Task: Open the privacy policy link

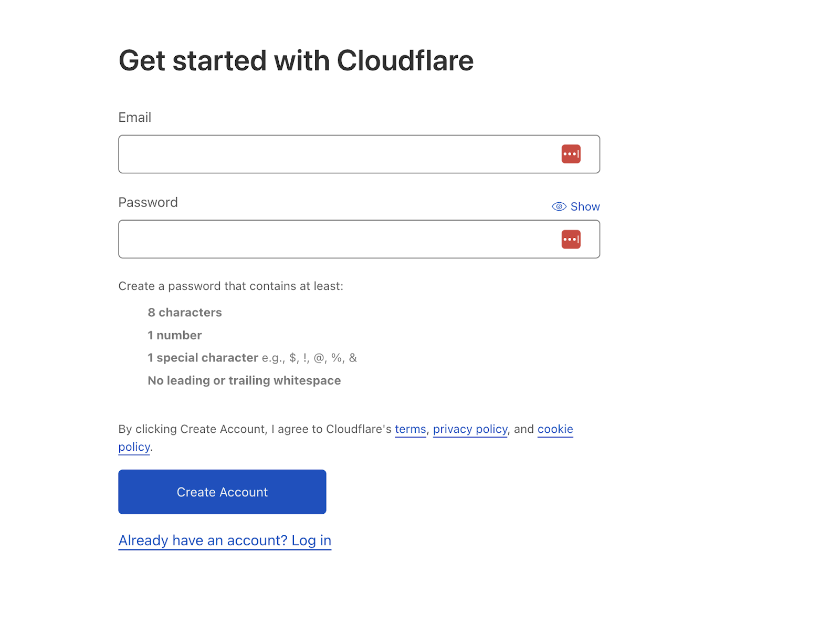Action: click(x=470, y=429)
